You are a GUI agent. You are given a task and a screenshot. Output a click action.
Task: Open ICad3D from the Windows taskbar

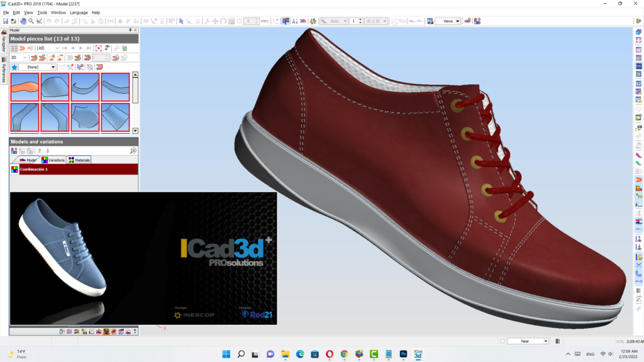[x=418, y=354]
